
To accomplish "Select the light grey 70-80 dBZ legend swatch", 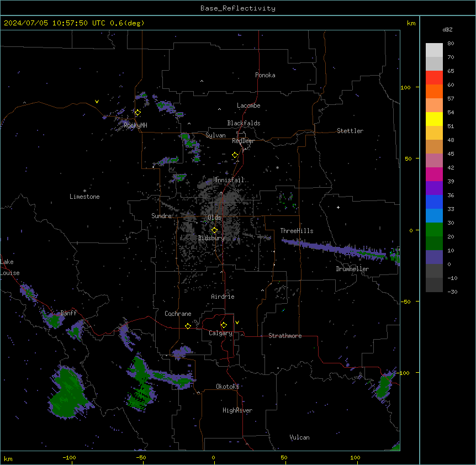I will (x=434, y=50).
